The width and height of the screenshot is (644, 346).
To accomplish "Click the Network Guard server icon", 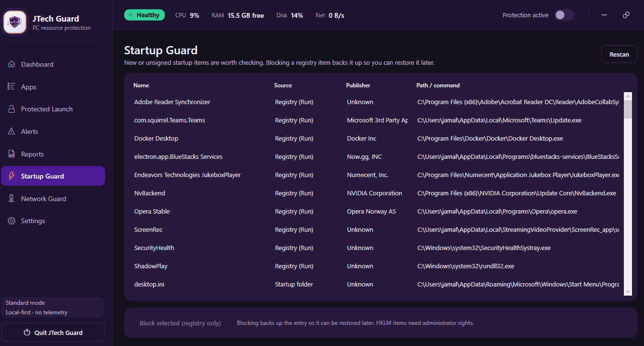I will (x=12, y=199).
